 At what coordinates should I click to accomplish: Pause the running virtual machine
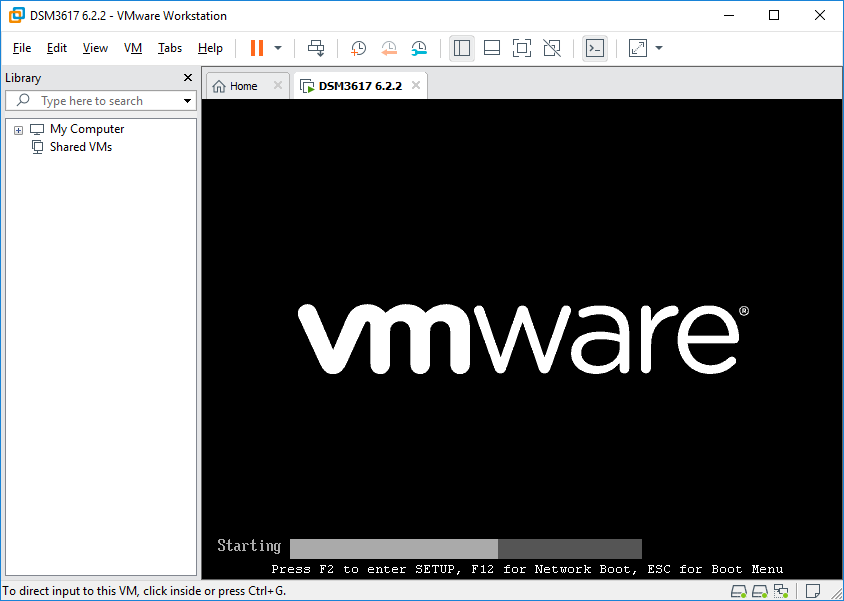tap(257, 48)
